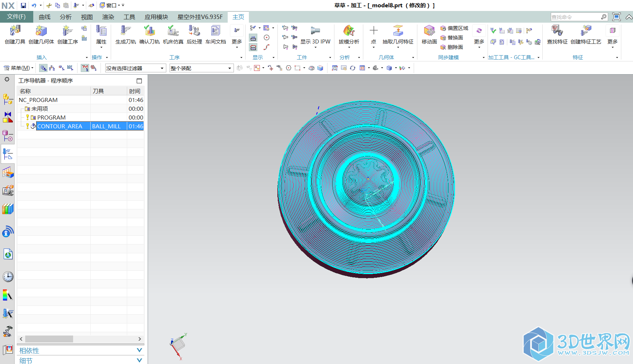The height and width of the screenshot is (364, 633).
Task: Click the 创建工序 icon
Action: (68, 35)
